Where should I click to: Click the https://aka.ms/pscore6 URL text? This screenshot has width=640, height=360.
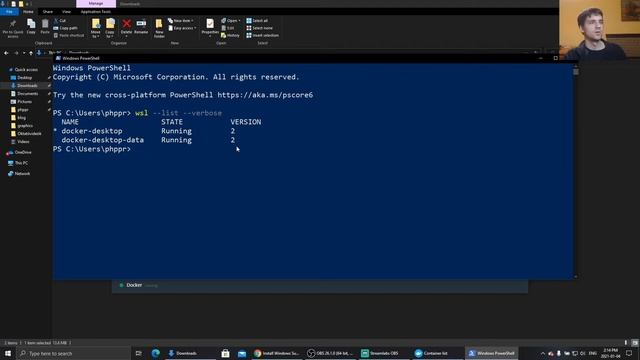tap(265, 95)
